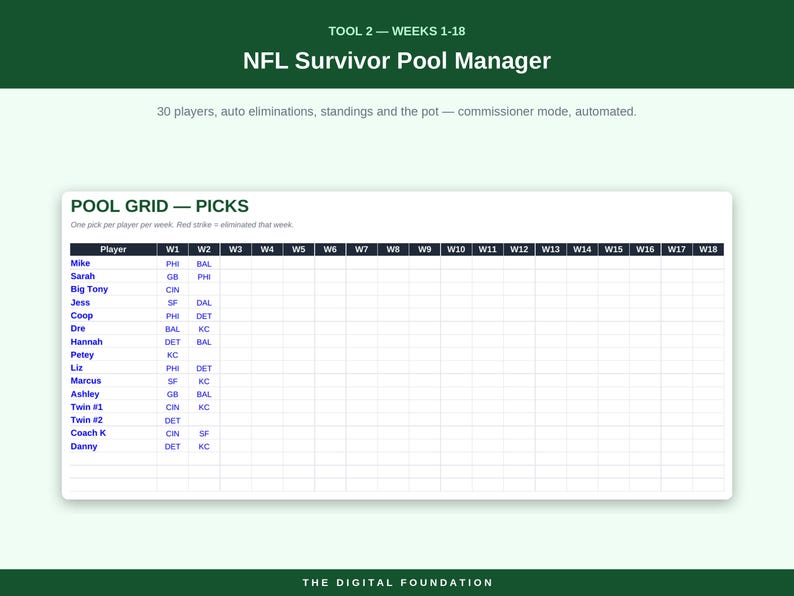Select player name Coach K
Image resolution: width=794 pixels, height=596 pixels.
click(x=88, y=433)
